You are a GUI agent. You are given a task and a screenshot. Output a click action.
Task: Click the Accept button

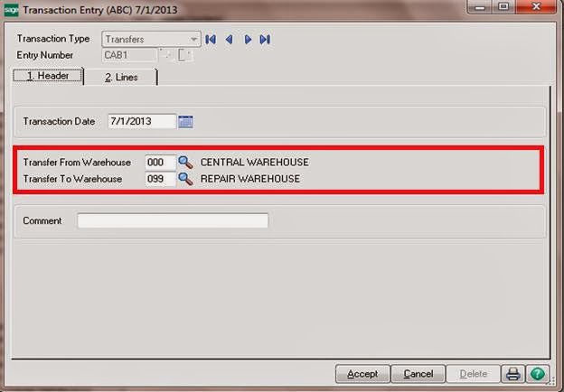pos(362,374)
